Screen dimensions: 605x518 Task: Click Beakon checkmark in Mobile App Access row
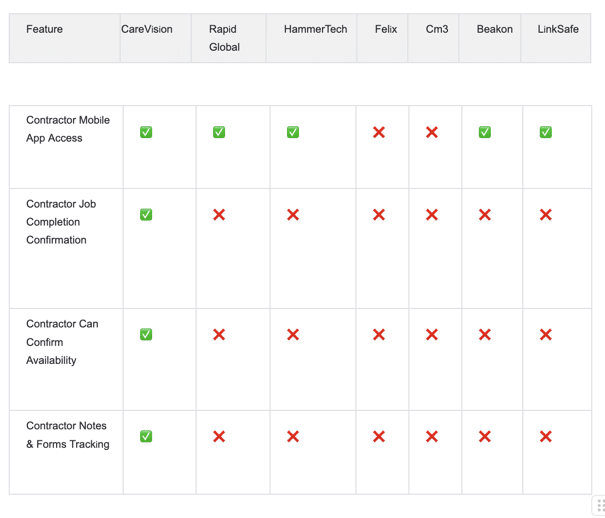point(485,132)
